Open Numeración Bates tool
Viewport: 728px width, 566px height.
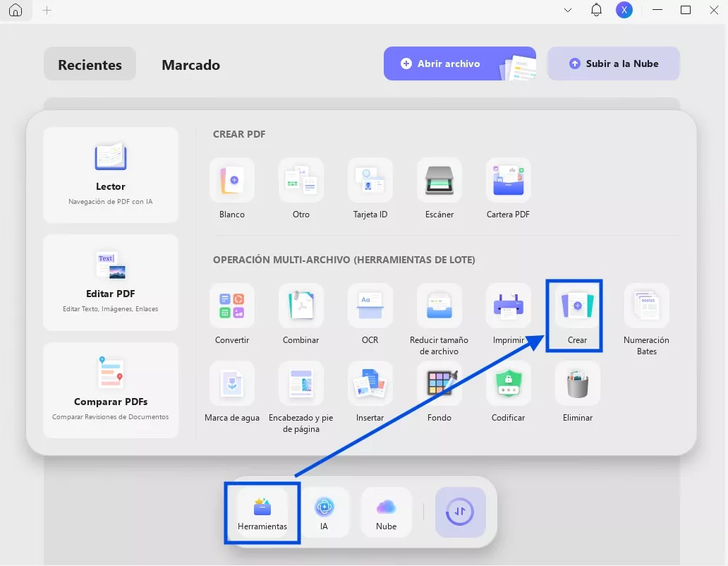pos(647,306)
